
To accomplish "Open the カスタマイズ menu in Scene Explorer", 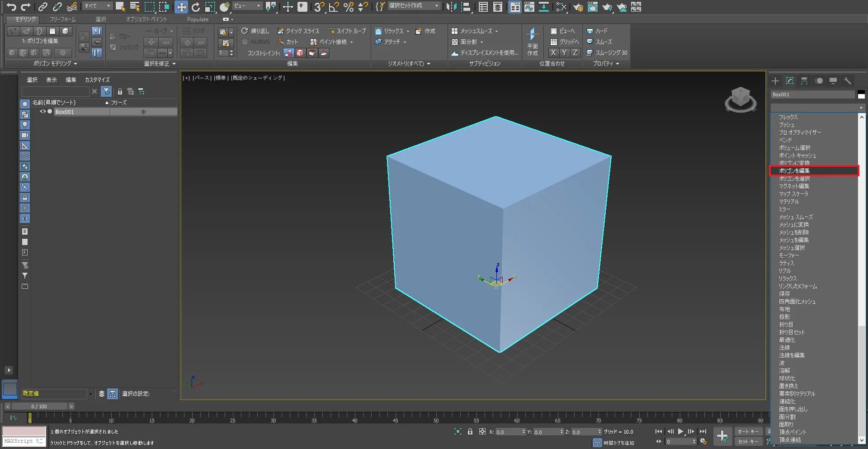I will point(97,80).
